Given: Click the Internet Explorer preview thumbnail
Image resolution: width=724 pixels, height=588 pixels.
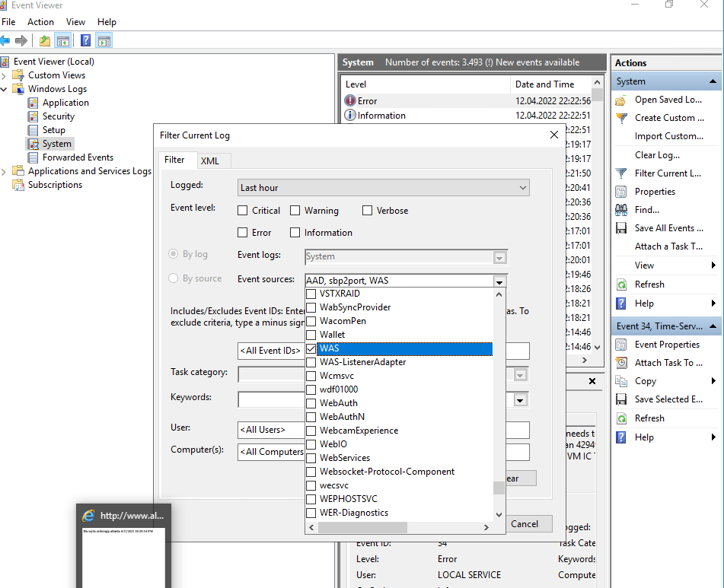Looking at the screenshot, I should [x=123, y=554].
